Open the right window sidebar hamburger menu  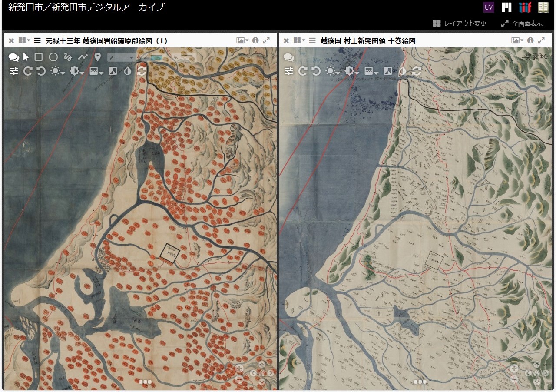click(x=312, y=40)
